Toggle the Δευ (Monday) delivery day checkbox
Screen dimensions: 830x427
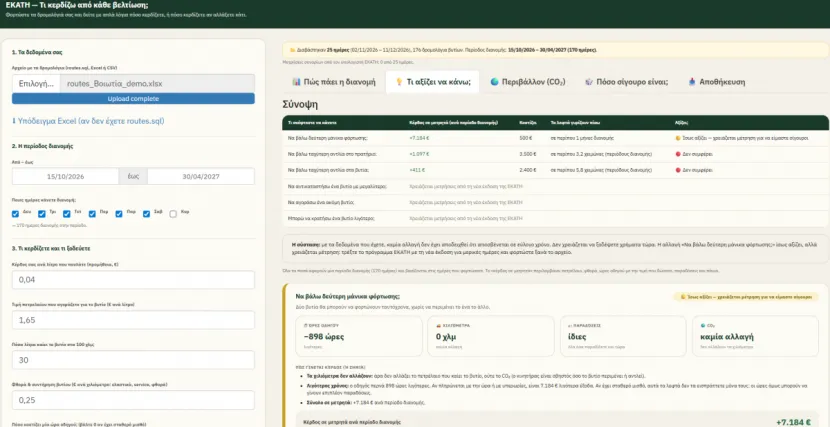15,214
